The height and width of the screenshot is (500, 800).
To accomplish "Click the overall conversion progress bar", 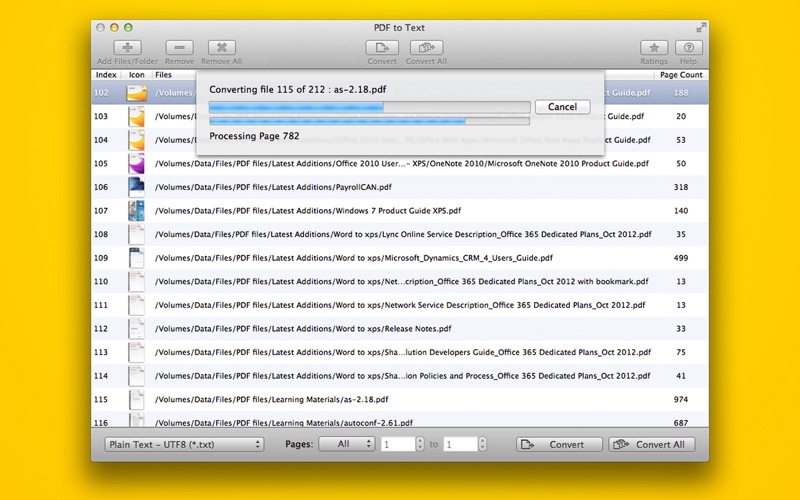I will (x=369, y=121).
